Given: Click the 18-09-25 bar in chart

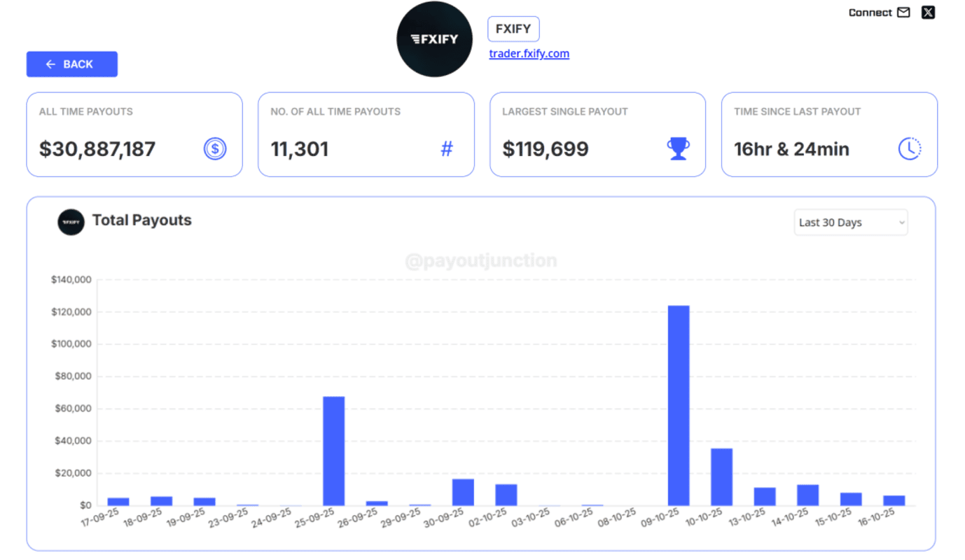Looking at the screenshot, I should pos(161,501).
